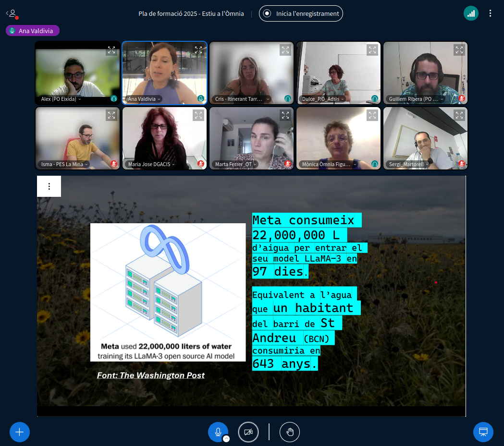Open presentation options three-dot menu

[49, 186]
